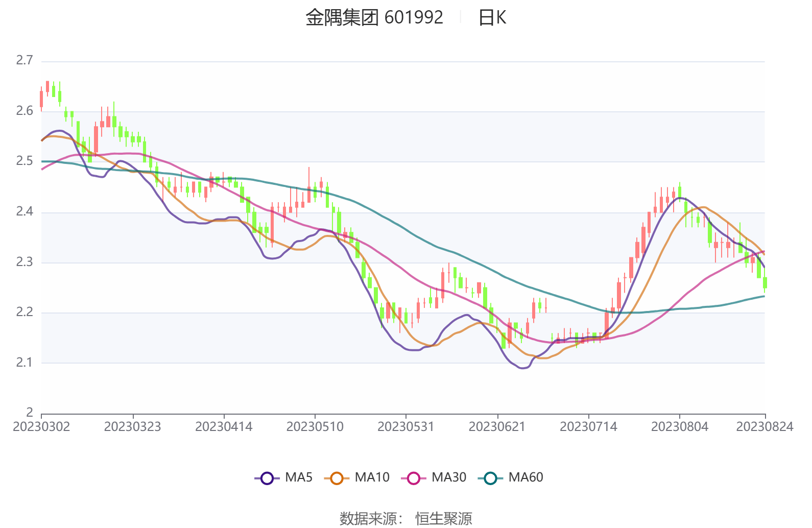Click the 2.1 y-axis label
The image size is (812, 528).
coord(25,363)
